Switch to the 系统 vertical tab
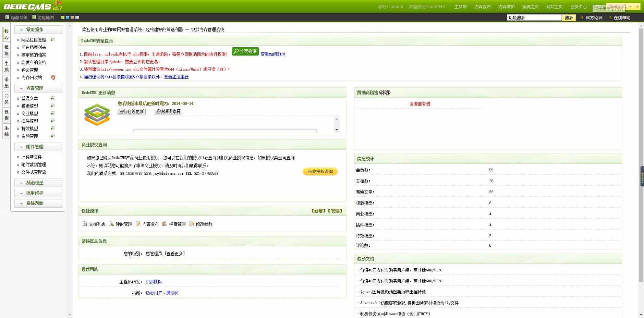Viewport: 644px width, 318px height. click(7, 131)
